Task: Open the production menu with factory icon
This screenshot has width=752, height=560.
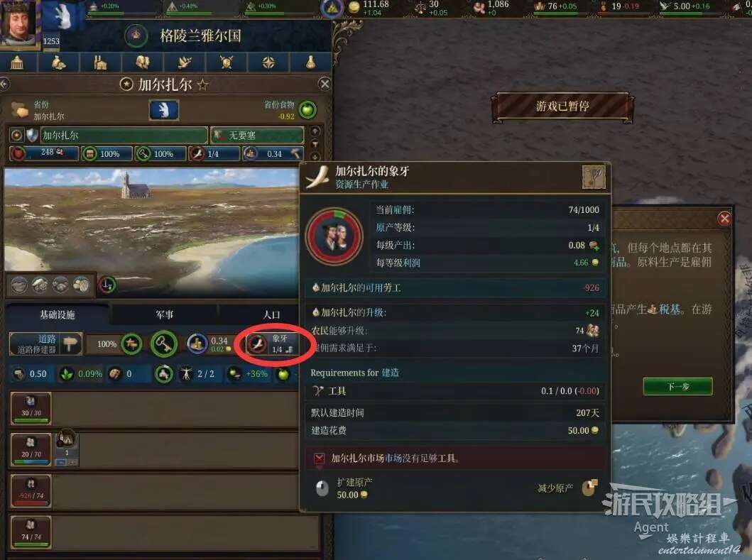Action: [100, 62]
